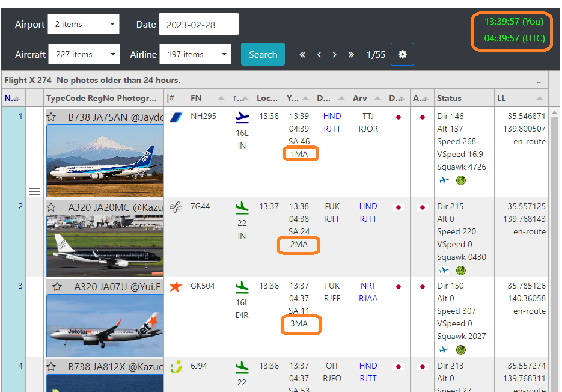Click the local and UTC clock display
This screenshot has height=392, width=562.
[514, 30]
